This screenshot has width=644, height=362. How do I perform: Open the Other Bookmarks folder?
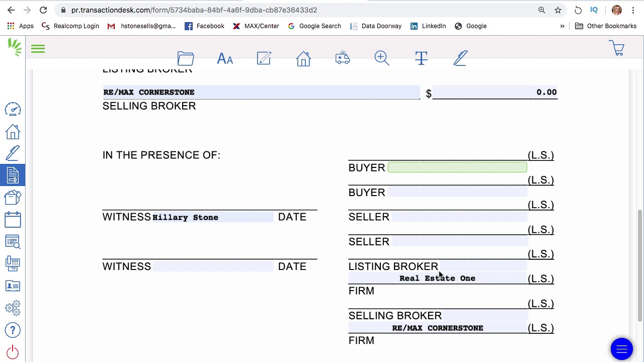[x=606, y=26]
